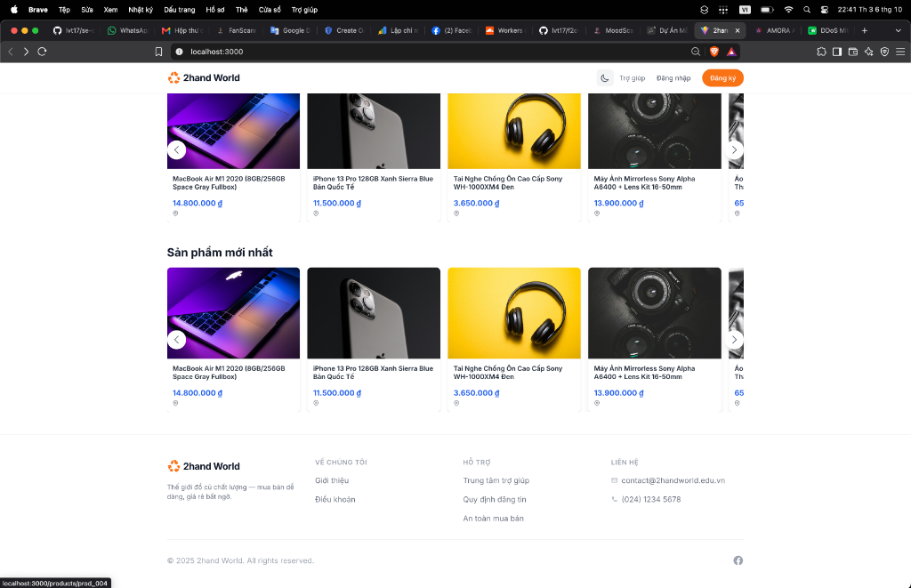This screenshot has height=588, width=911.
Task: Toggle dark mode with the moon icon
Action: point(605,78)
